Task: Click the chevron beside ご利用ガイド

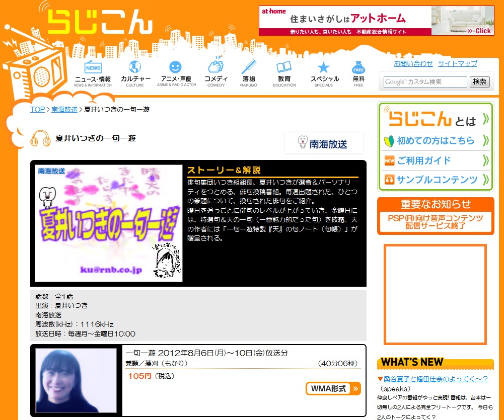Action: (x=486, y=160)
